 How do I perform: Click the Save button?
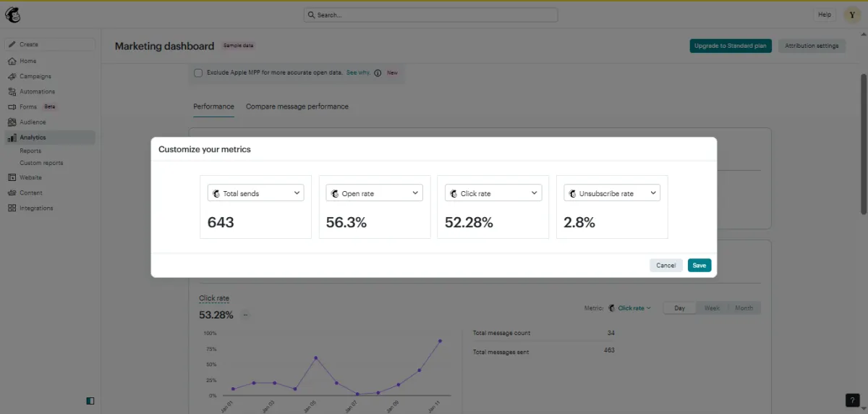click(699, 266)
